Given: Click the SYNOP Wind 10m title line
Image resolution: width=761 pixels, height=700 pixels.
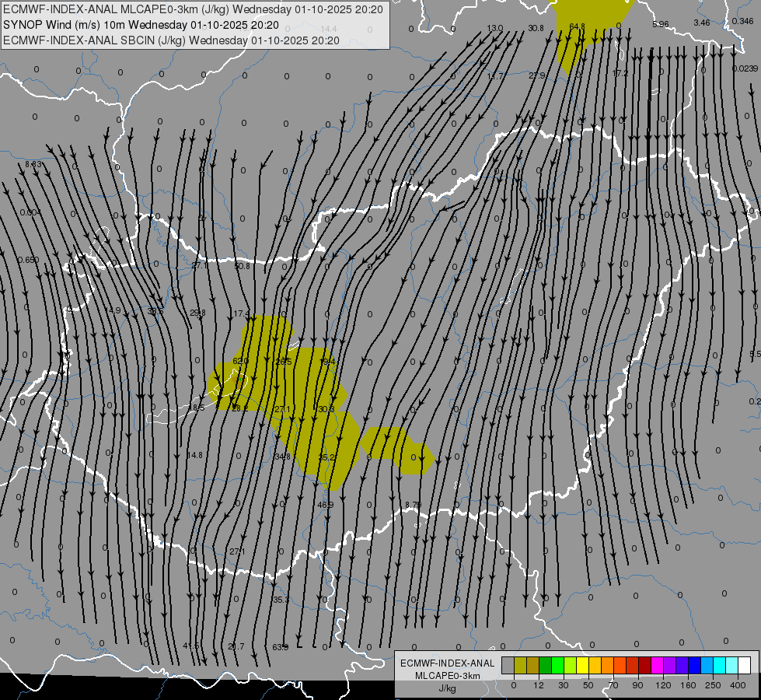Looking at the screenshot, I should point(141,25).
